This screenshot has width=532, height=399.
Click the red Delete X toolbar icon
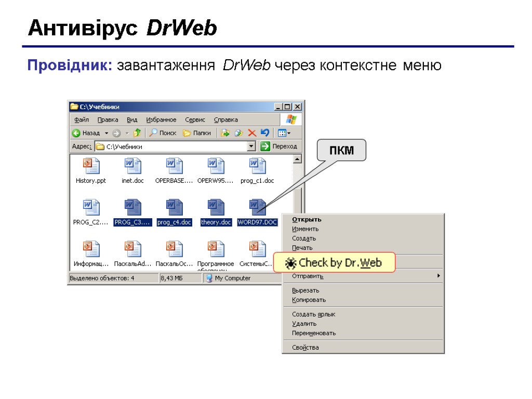click(x=252, y=132)
